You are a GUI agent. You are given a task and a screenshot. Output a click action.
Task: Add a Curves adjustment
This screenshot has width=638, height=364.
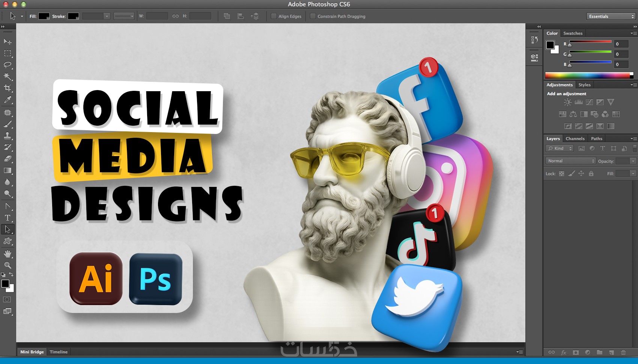tap(589, 102)
